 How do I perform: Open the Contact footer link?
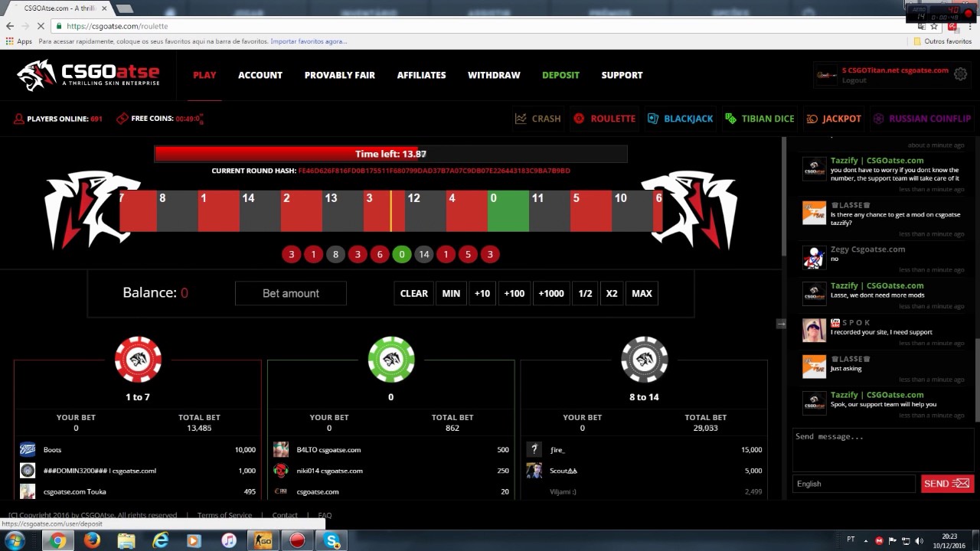[x=285, y=515]
